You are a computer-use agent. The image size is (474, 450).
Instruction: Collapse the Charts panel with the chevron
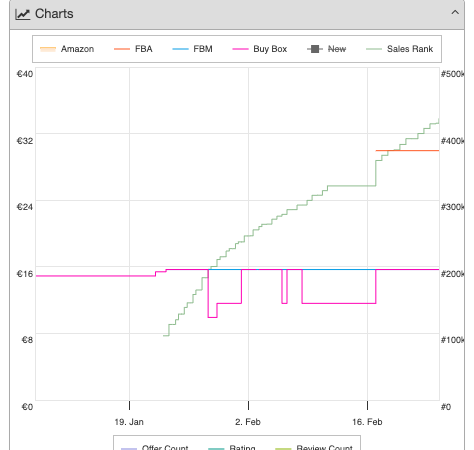455,13
